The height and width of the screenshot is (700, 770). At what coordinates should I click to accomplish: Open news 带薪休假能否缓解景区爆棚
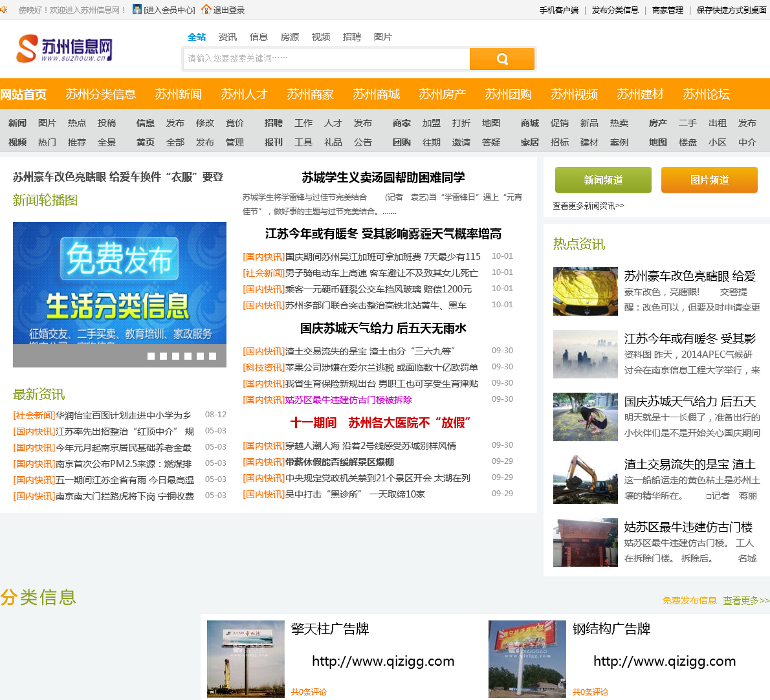340,462
